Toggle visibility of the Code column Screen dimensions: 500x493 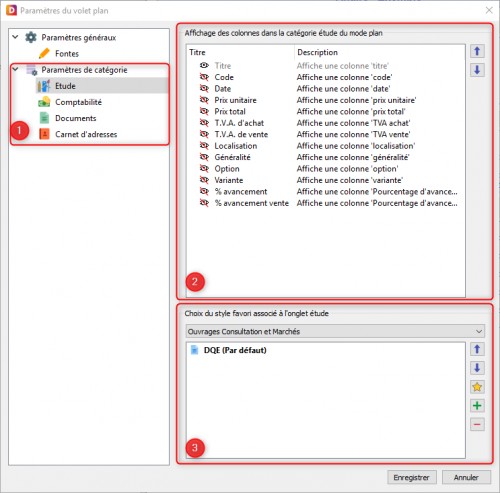click(204, 77)
